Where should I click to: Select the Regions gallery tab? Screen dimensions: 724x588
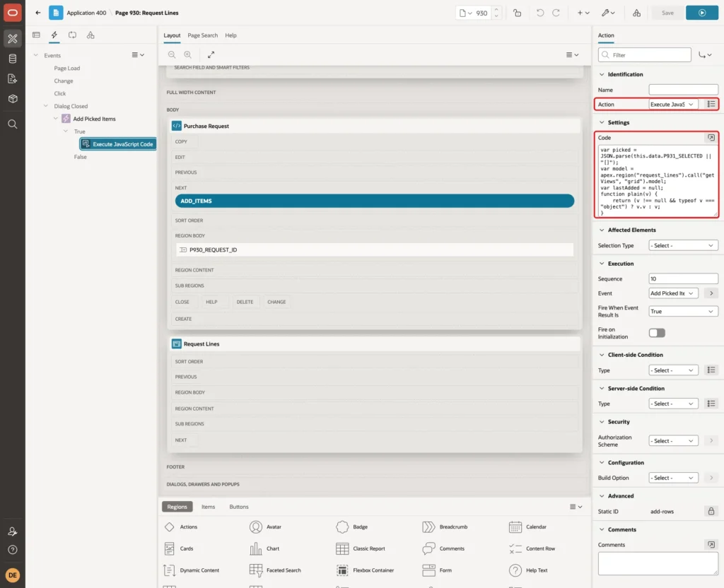click(x=177, y=507)
